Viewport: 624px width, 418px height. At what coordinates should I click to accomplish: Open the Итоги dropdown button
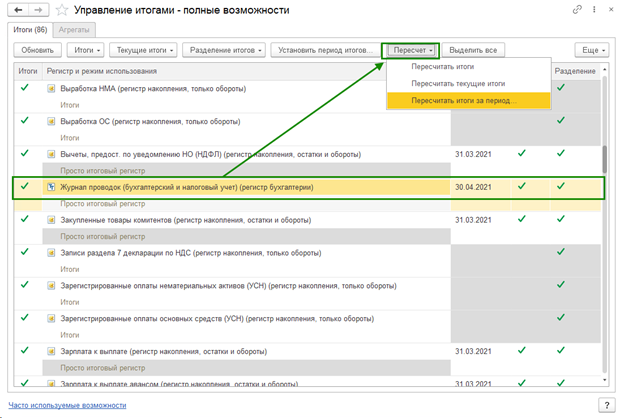(x=86, y=50)
